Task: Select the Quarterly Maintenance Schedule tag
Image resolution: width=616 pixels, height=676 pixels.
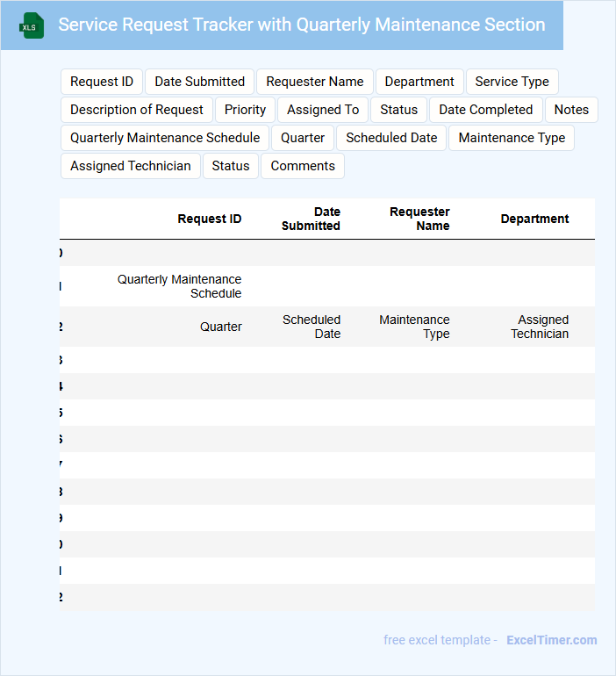Action: click(x=165, y=138)
